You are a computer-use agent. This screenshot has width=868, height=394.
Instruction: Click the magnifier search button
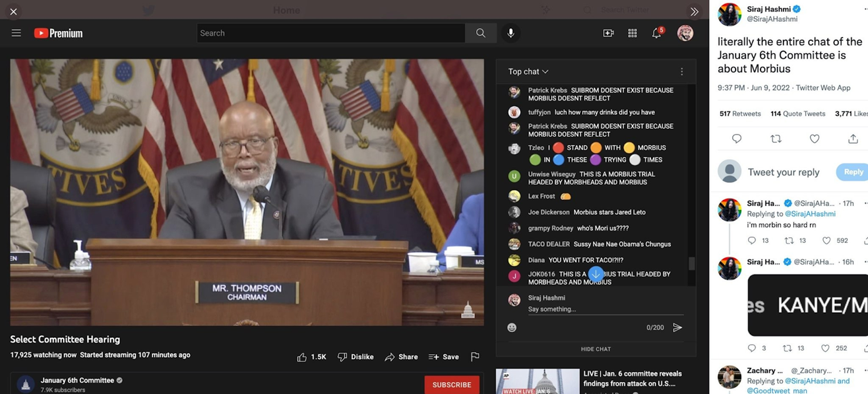(481, 33)
